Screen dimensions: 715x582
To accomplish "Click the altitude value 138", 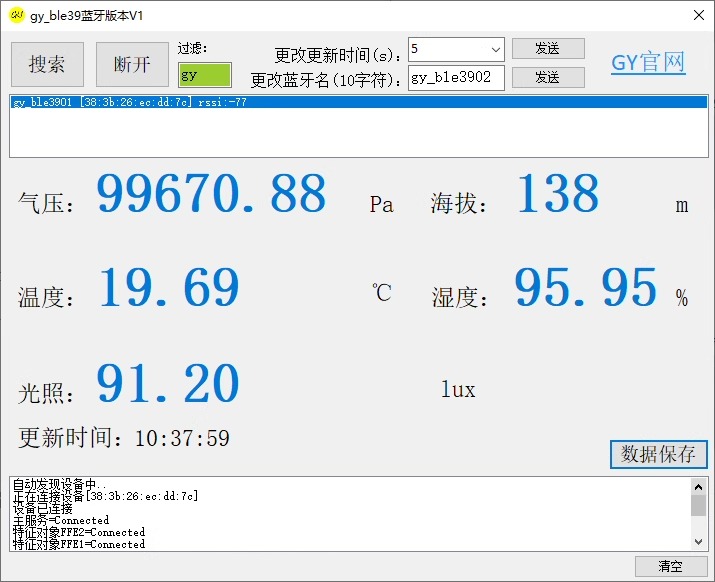I will click(559, 193).
